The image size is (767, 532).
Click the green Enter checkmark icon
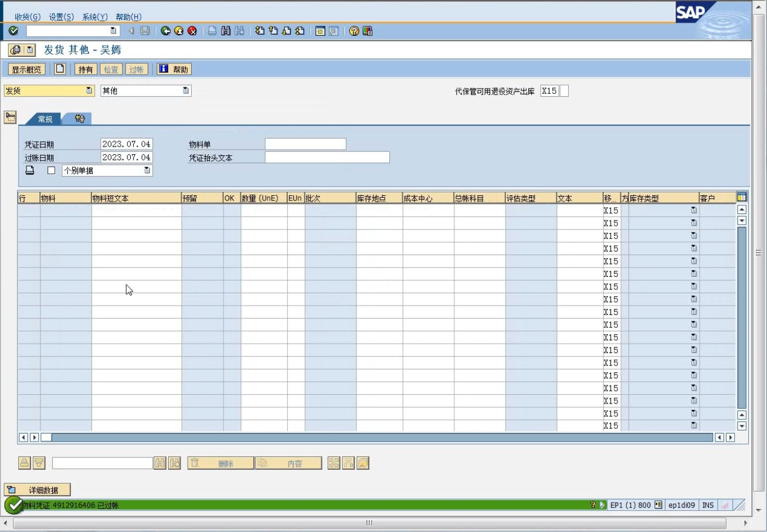pyautogui.click(x=13, y=31)
